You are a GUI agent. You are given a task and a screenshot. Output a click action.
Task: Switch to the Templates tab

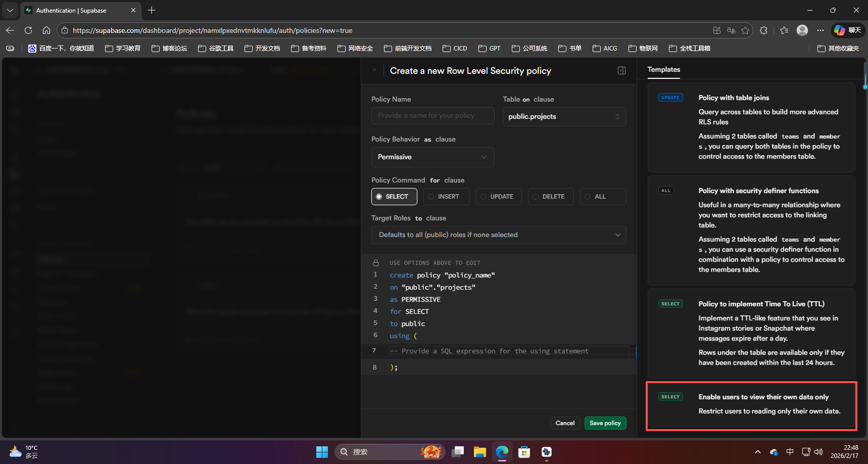click(x=664, y=70)
